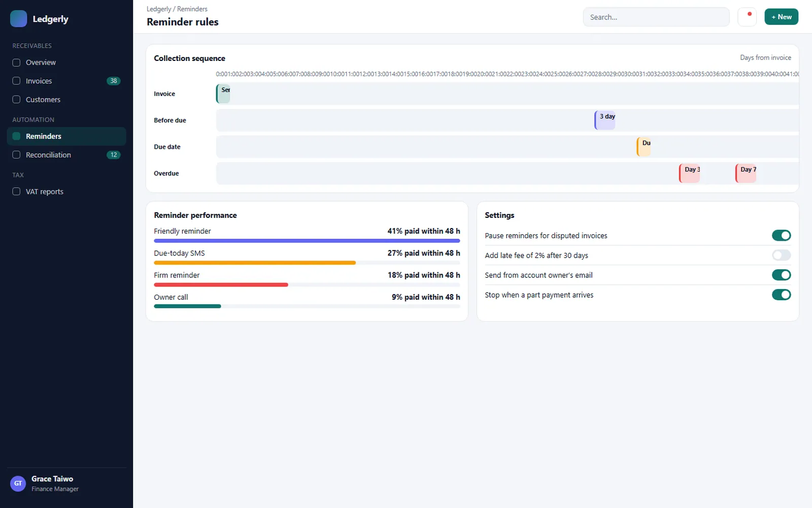Select the Day 3 overdue marker
The height and width of the screenshot is (508, 812).
point(690,173)
